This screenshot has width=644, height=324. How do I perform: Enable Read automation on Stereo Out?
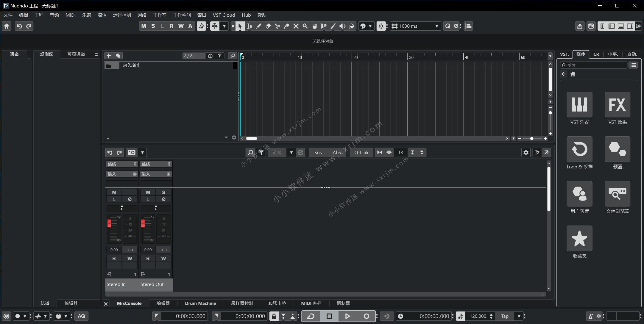tap(148, 259)
